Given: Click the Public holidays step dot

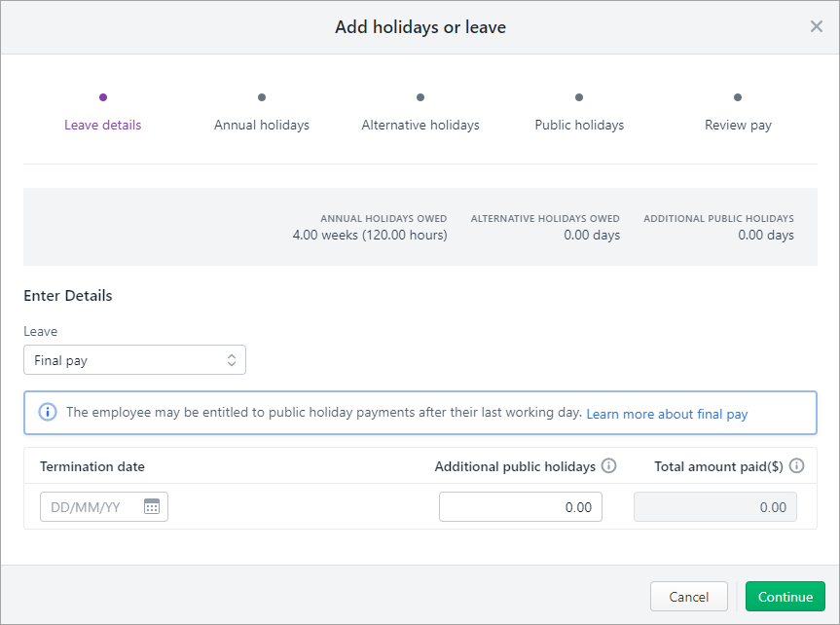Looking at the screenshot, I should [x=579, y=97].
